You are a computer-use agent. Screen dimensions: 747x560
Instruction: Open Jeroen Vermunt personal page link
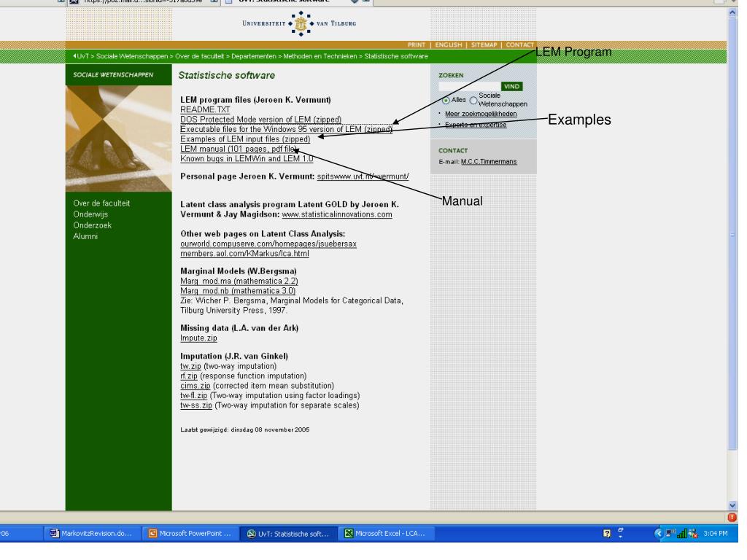click(x=363, y=176)
